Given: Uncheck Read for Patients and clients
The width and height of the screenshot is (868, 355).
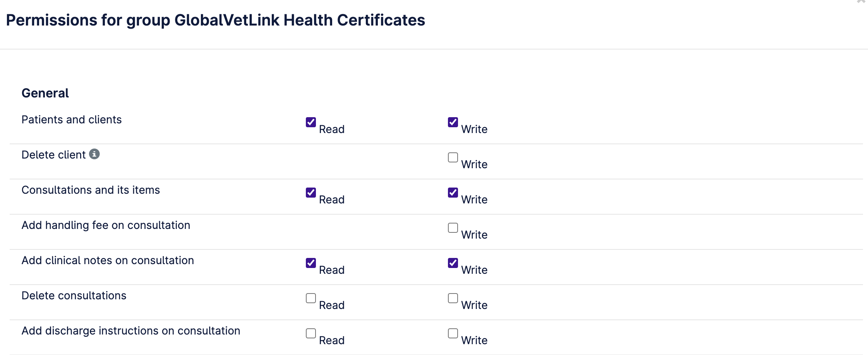Looking at the screenshot, I should point(311,122).
